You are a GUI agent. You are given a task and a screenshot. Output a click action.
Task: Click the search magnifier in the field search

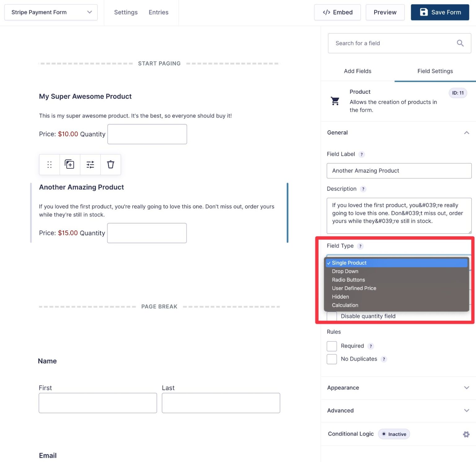pyautogui.click(x=460, y=43)
